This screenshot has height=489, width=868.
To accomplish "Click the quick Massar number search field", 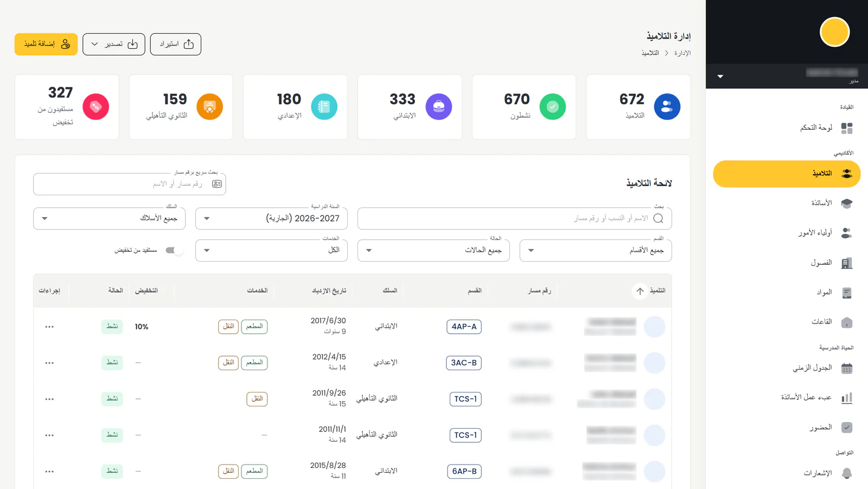I will 130,184.
